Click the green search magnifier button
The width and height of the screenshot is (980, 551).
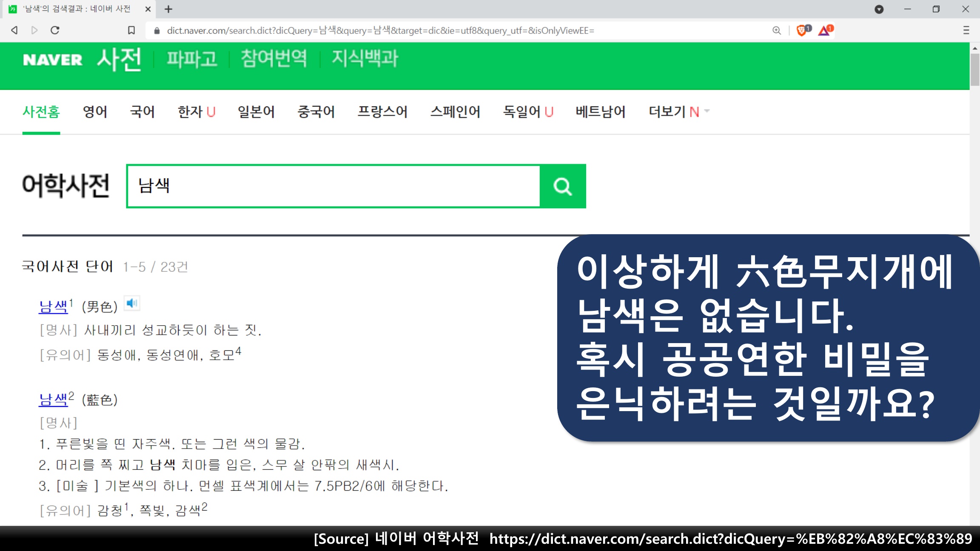click(x=562, y=186)
